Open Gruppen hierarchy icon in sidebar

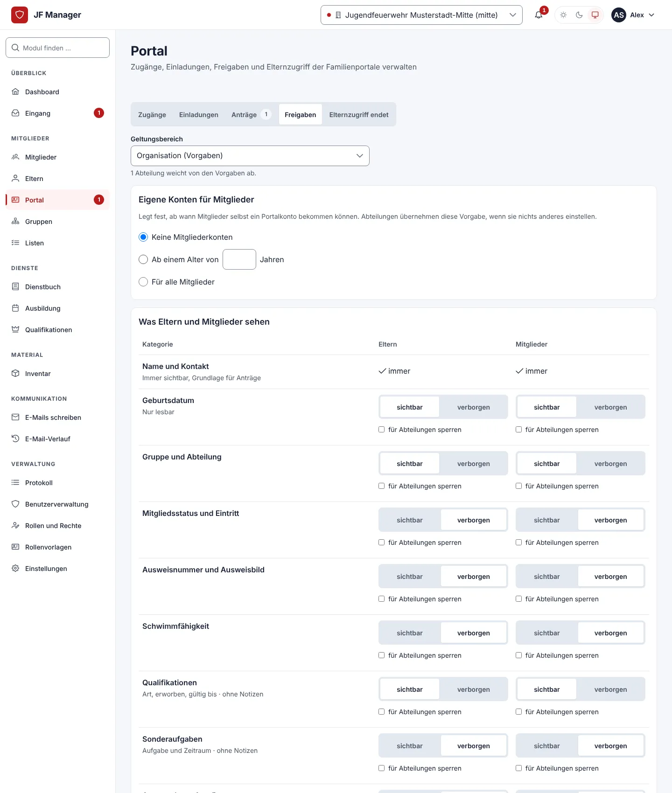(x=15, y=222)
